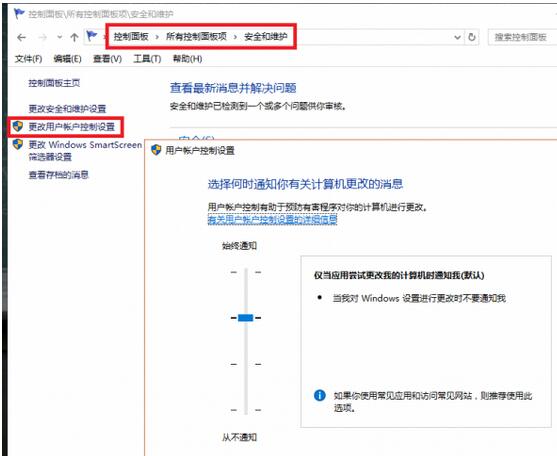Select 所有控制面板项 breadcrumb
The height and width of the screenshot is (456, 557).
[196, 37]
